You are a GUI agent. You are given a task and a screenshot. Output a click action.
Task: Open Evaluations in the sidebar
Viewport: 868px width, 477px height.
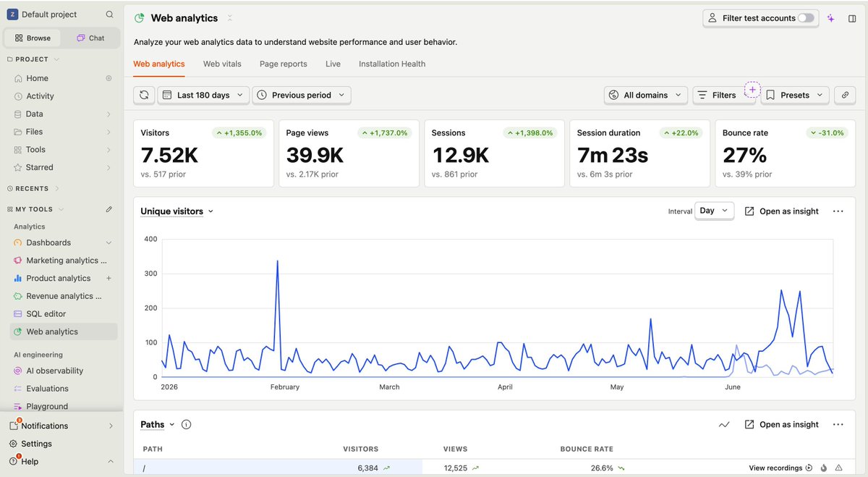click(63, 389)
